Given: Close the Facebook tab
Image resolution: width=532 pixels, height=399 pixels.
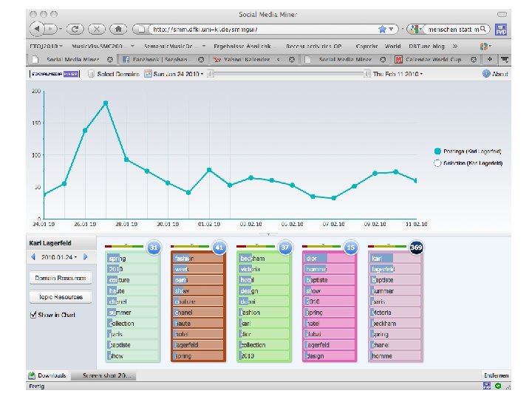Looking at the screenshot, I should [201, 60].
